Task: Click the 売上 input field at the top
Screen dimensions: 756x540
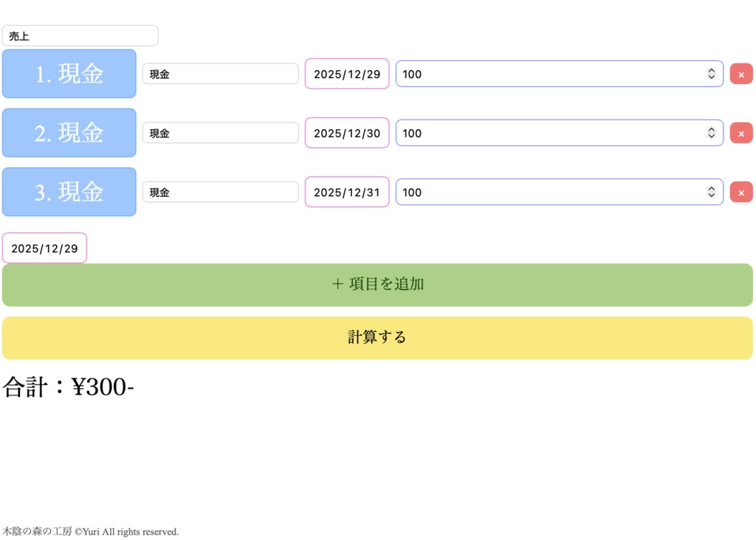Action: click(80, 35)
